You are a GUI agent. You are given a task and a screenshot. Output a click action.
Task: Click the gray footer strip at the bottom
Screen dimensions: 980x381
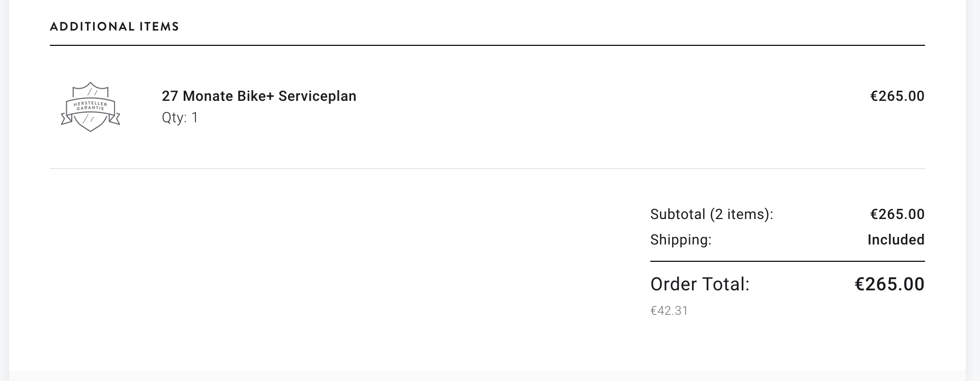coord(487,376)
